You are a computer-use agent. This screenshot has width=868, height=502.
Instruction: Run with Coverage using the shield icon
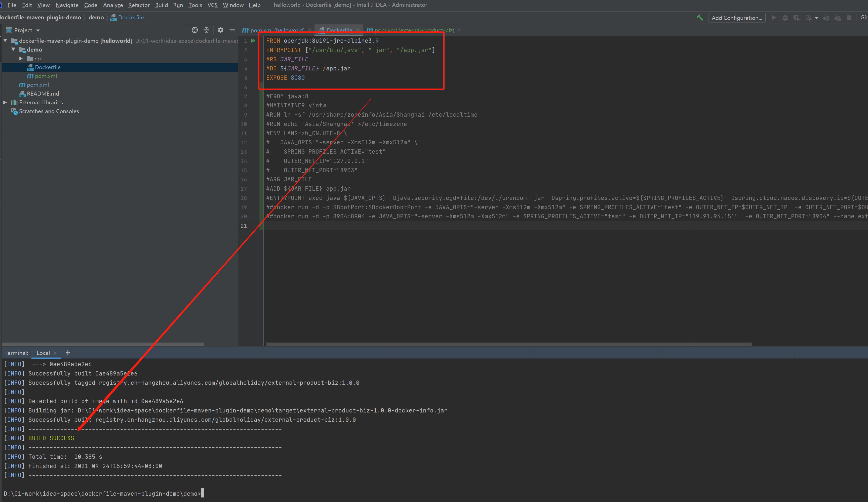point(797,18)
